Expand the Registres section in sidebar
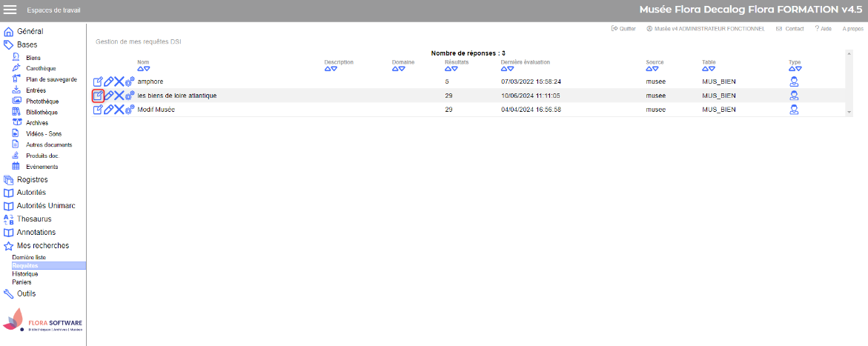The height and width of the screenshot is (346, 868). (x=32, y=179)
